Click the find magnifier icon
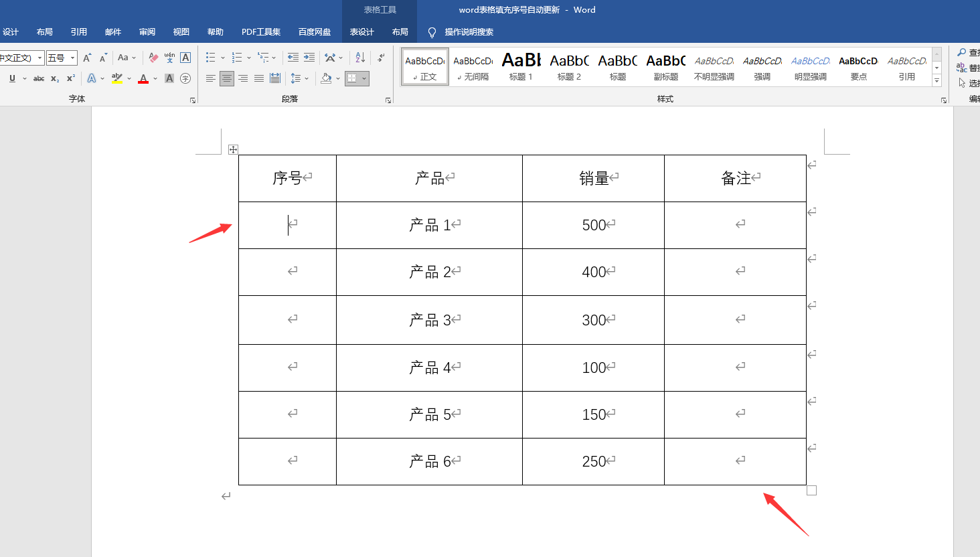Viewport: 980px width, 557px height. tap(962, 52)
